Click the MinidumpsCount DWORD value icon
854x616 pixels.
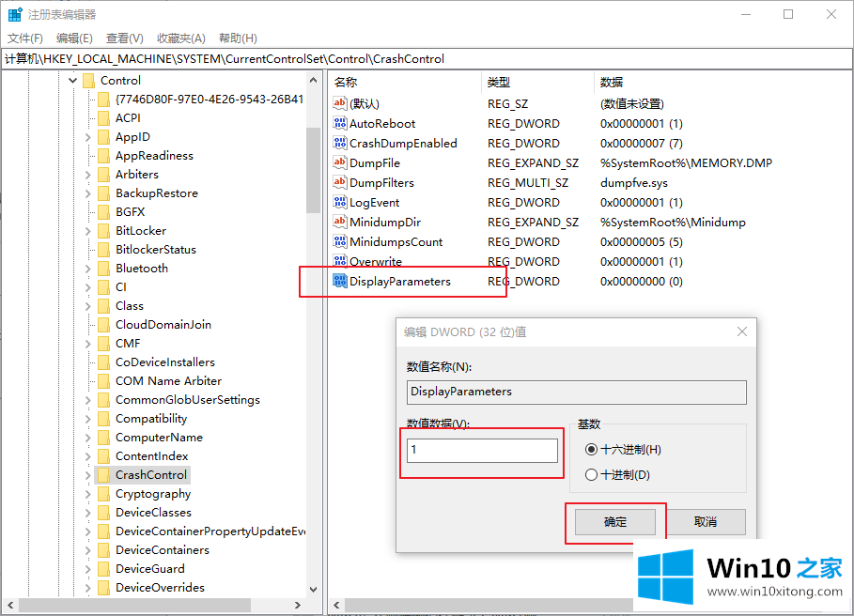click(x=340, y=241)
